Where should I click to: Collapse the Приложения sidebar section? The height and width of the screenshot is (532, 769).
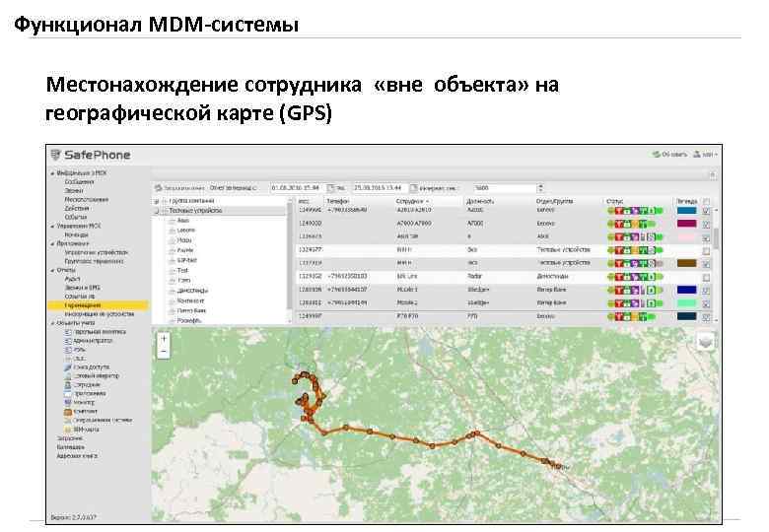[53, 243]
